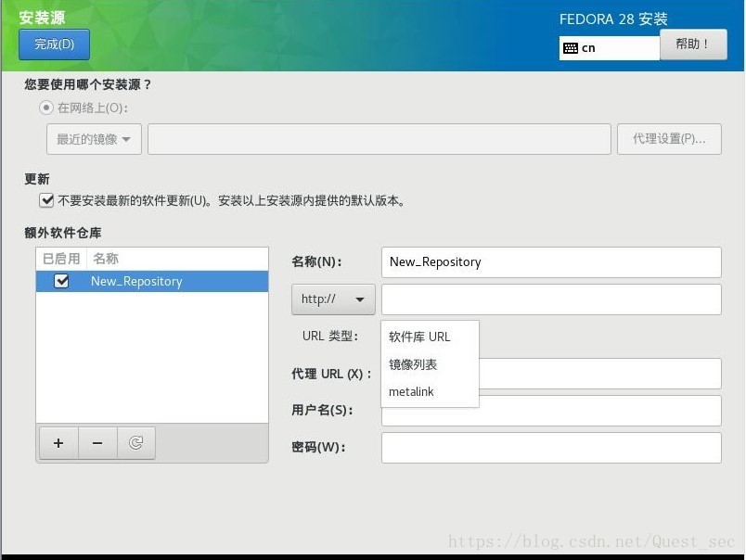Reset repositories with refresh icon

click(136, 443)
